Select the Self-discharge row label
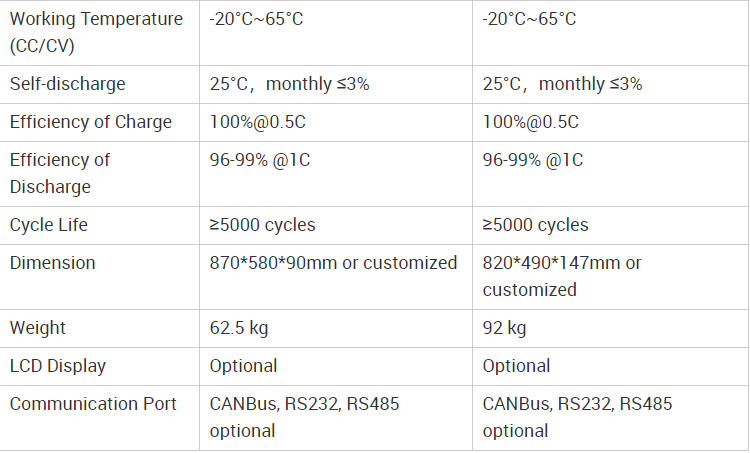The height and width of the screenshot is (453, 750). click(67, 84)
